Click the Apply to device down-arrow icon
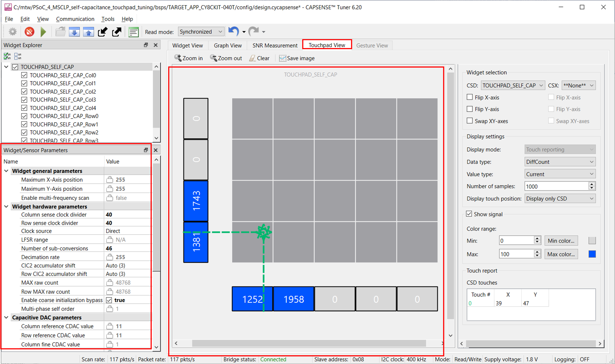The image size is (615, 364). [x=74, y=31]
